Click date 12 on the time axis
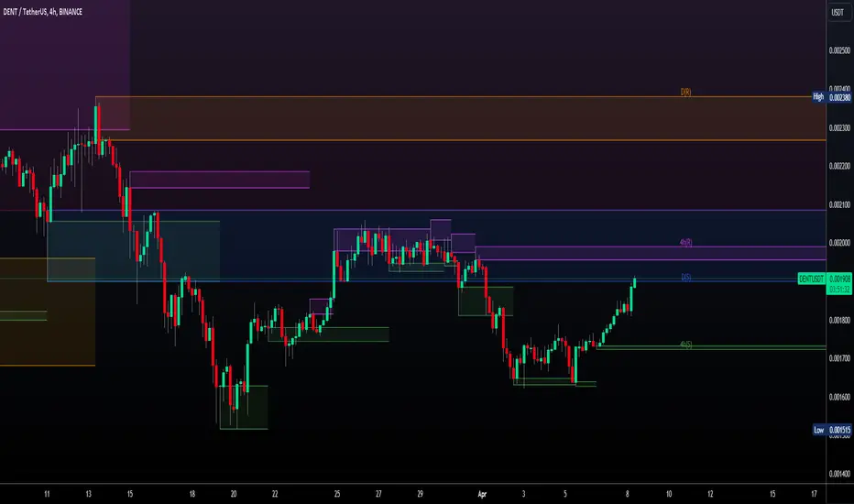854x504 pixels. click(710, 494)
